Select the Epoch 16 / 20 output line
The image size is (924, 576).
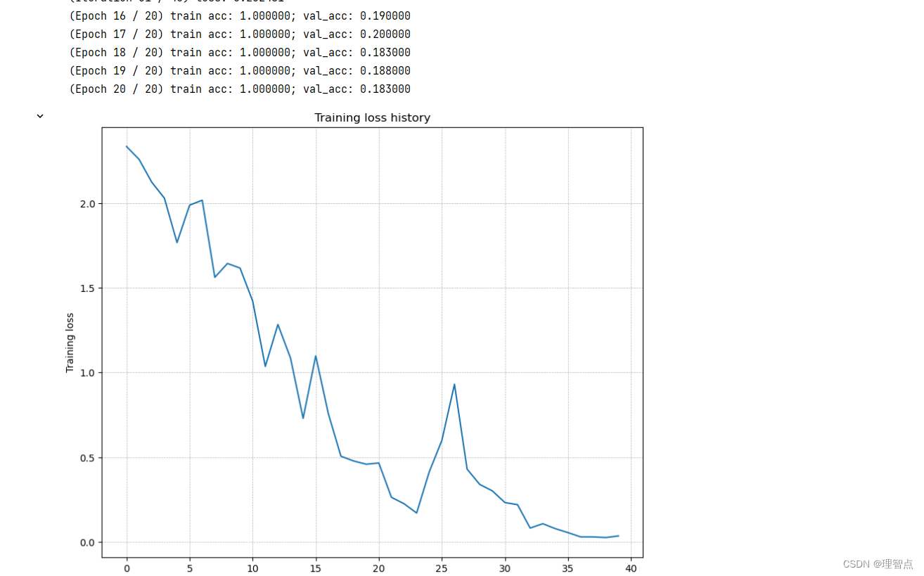tap(240, 16)
